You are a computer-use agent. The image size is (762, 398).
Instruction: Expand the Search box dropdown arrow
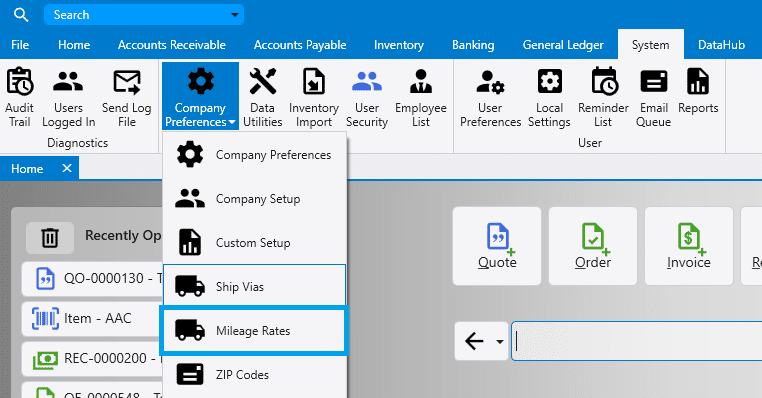tap(235, 15)
